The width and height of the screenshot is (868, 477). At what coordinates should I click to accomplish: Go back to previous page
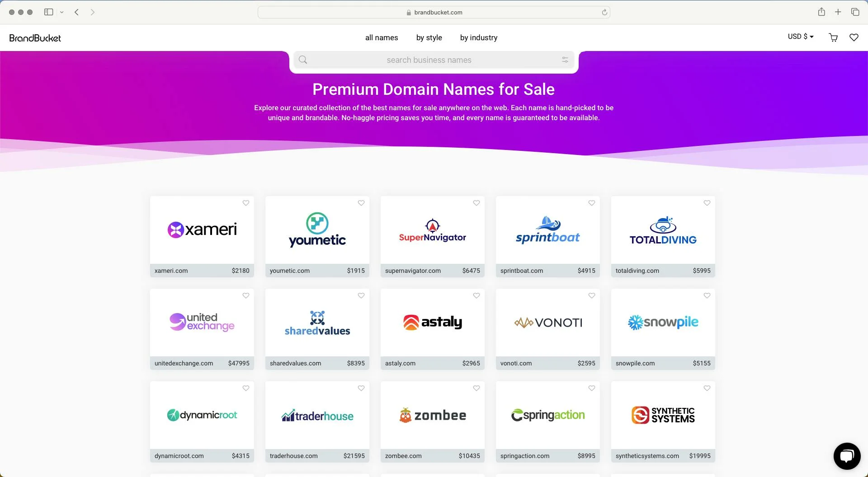(77, 12)
